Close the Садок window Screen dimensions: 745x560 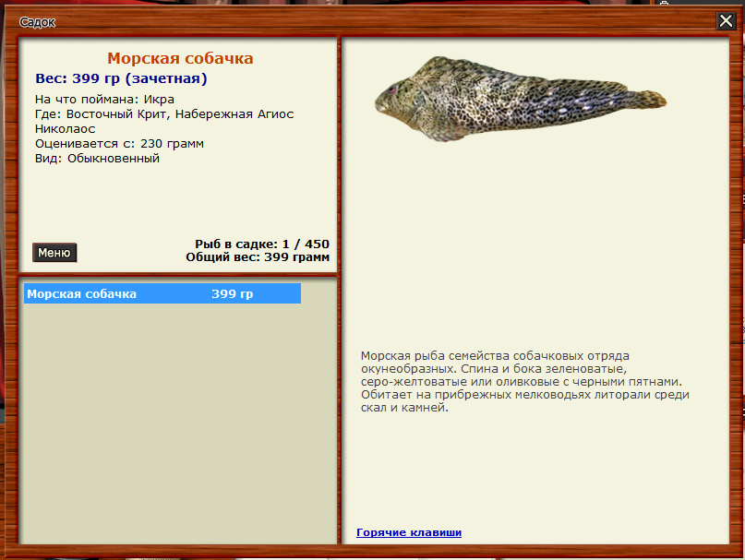726,21
